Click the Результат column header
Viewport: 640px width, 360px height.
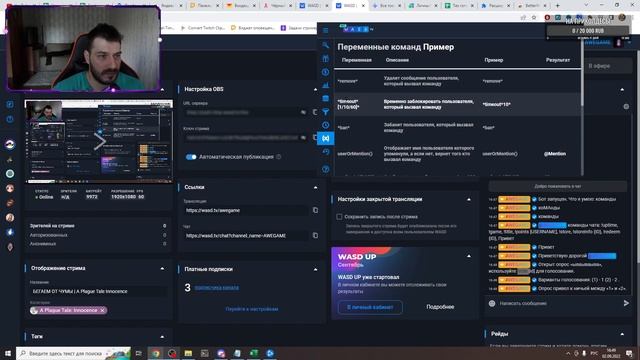(558, 60)
